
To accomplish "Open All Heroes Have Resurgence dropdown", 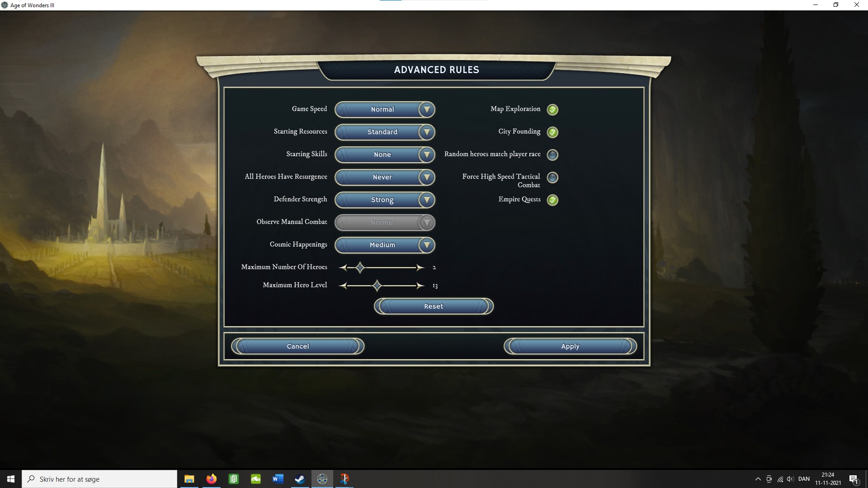I will click(385, 177).
